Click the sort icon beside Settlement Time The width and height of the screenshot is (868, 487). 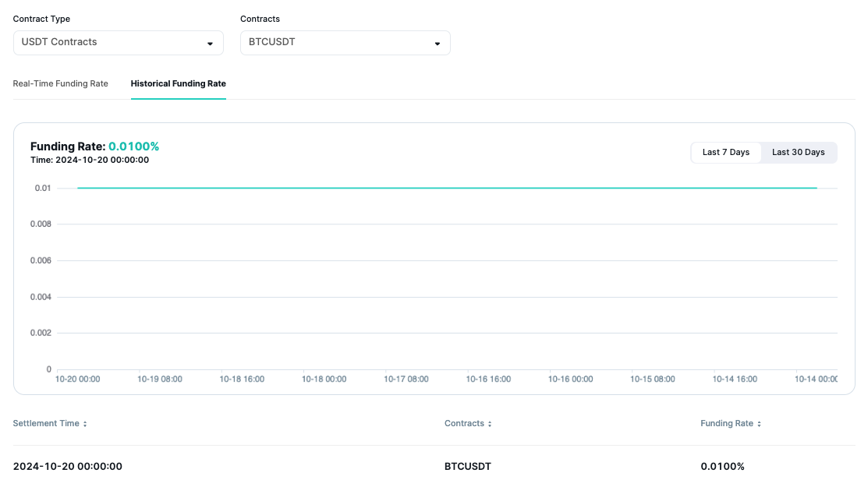pyautogui.click(x=85, y=424)
